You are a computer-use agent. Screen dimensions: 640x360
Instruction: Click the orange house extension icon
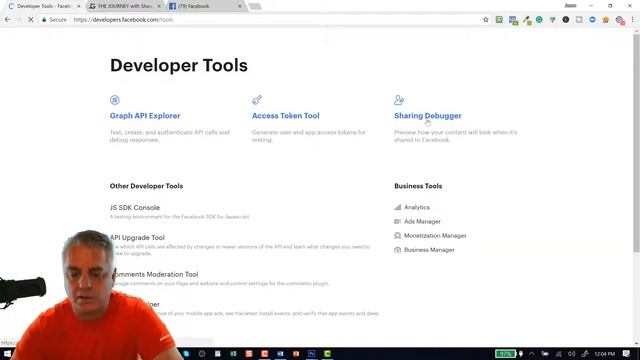[x=606, y=20]
